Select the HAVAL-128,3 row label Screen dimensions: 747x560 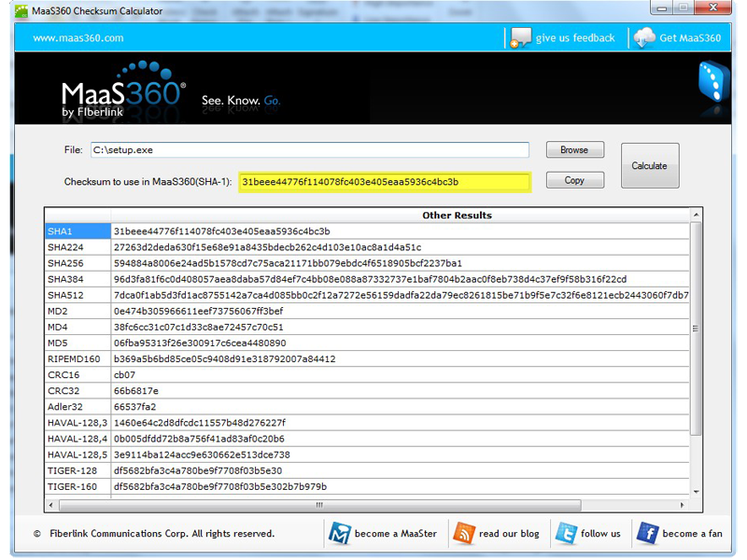pos(78,423)
